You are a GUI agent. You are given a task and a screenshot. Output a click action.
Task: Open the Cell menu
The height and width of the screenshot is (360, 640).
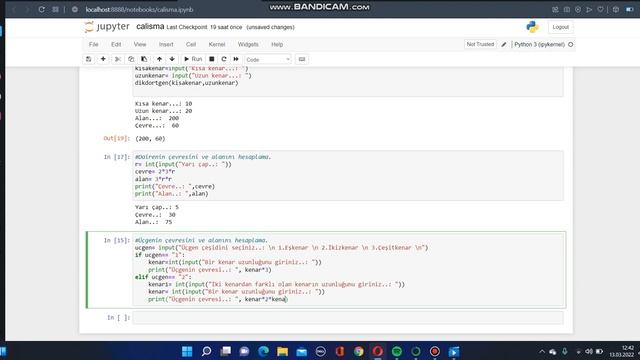[x=191, y=44]
